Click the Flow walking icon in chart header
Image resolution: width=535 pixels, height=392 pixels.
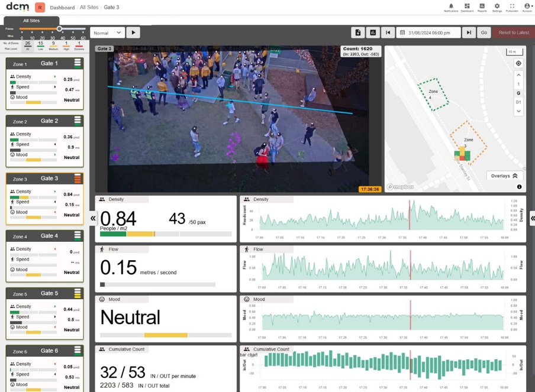coord(247,250)
